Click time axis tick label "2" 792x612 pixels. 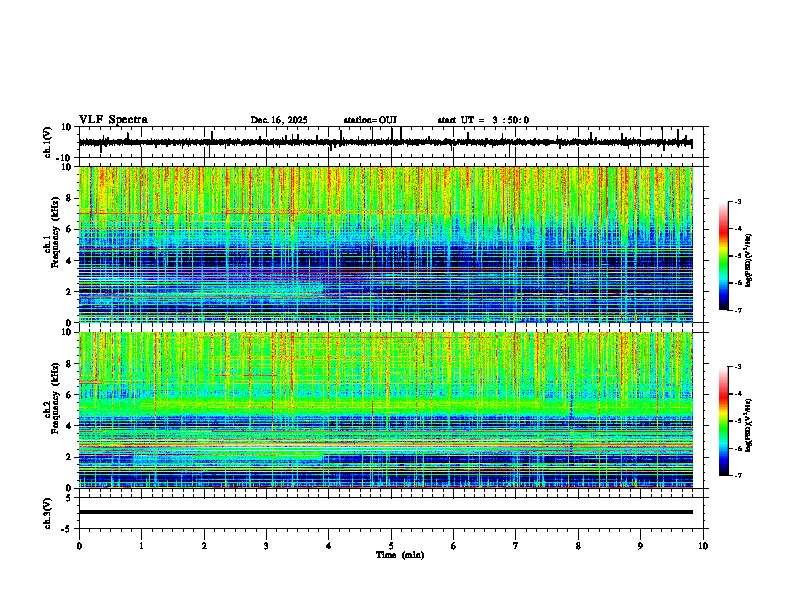click(204, 546)
